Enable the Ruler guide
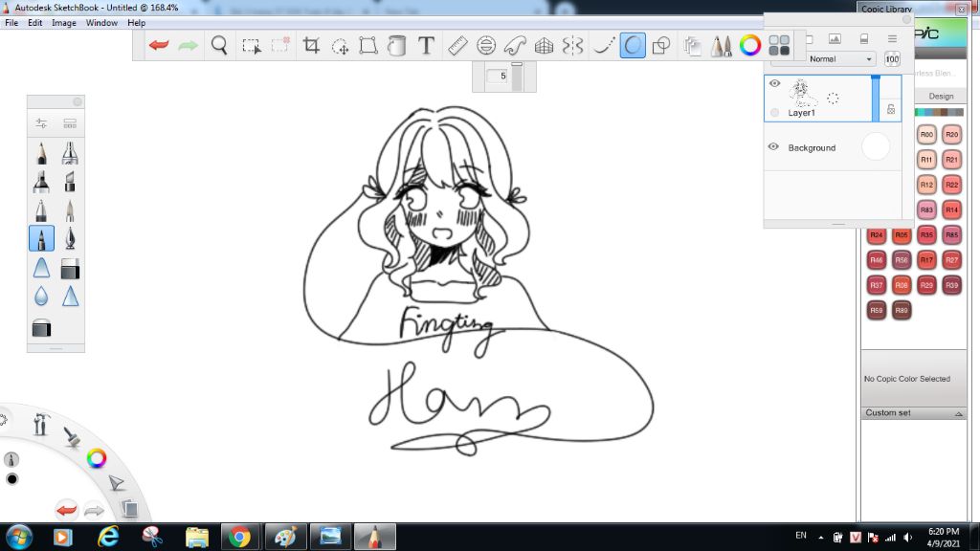This screenshot has height=551, width=980. tap(457, 45)
